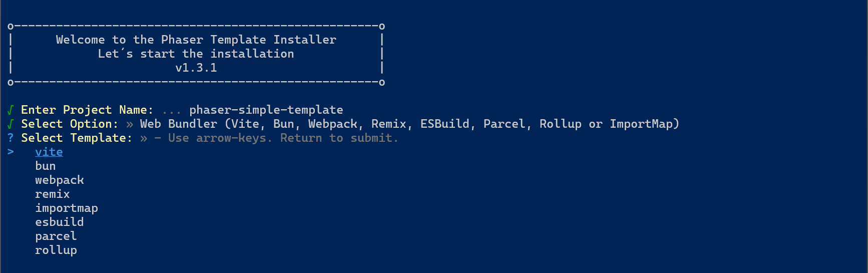
Task: Click the phaser-simple-template project name text
Action: [x=266, y=110]
